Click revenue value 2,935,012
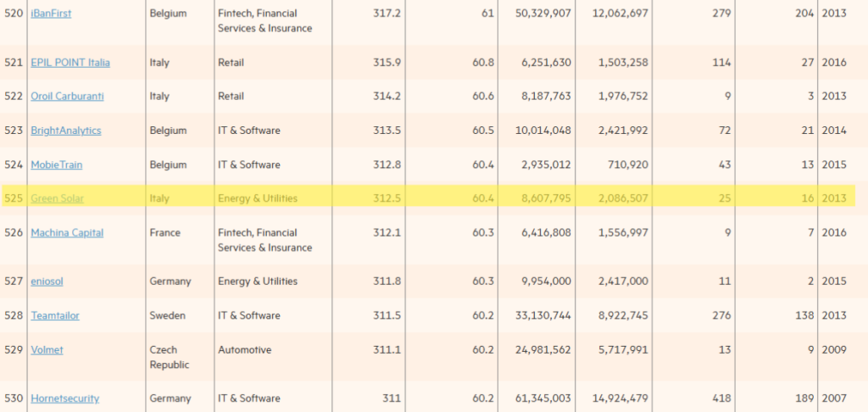Viewport: 868px width, 412px height. (546, 165)
